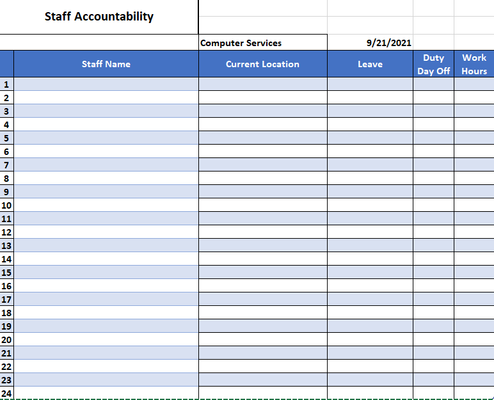Select the Staff Name cell in row 1

(106, 84)
